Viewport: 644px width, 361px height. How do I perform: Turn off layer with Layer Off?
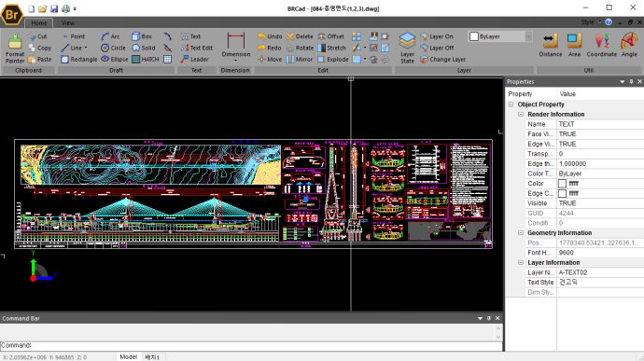[437, 48]
